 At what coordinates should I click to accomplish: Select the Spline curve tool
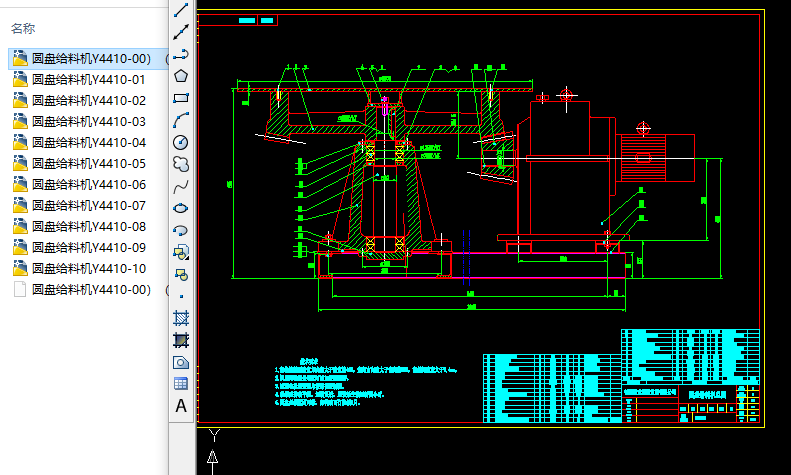click(181, 186)
